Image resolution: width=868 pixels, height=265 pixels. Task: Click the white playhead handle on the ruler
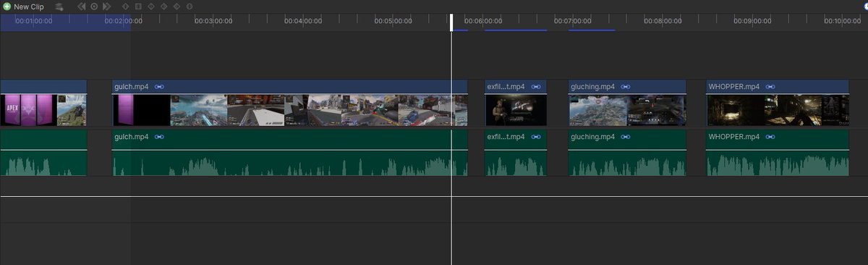[x=451, y=22]
